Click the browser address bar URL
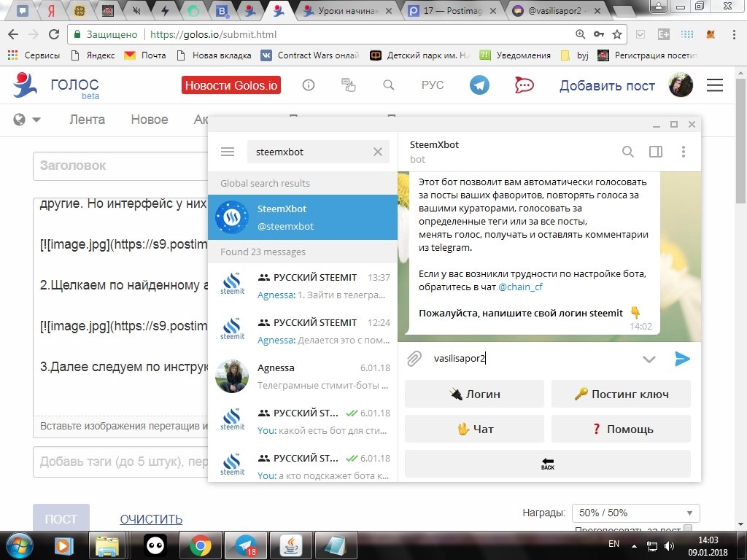The image size is (747, 560). (213, 34)
